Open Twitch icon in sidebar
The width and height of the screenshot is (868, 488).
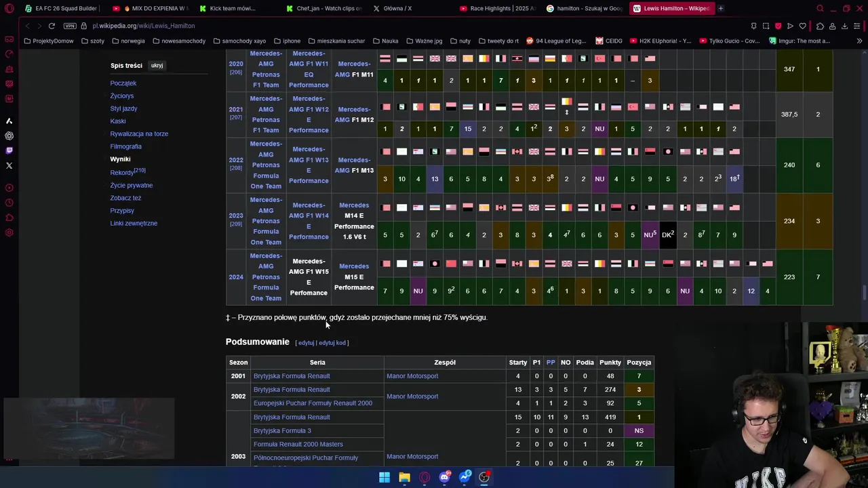[x=9, y=150]
